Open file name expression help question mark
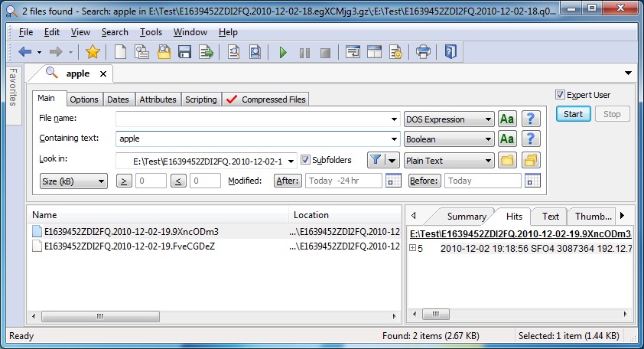The height and width of the screenshot is (349, 644). (x=531, y=119)
